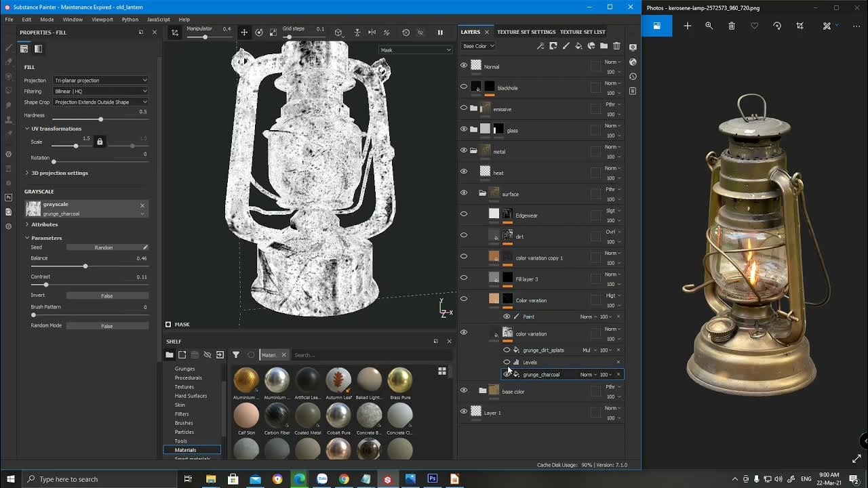
Task: Switch to the Texture Set Settings tab
Action: click(x=526, y=32)
